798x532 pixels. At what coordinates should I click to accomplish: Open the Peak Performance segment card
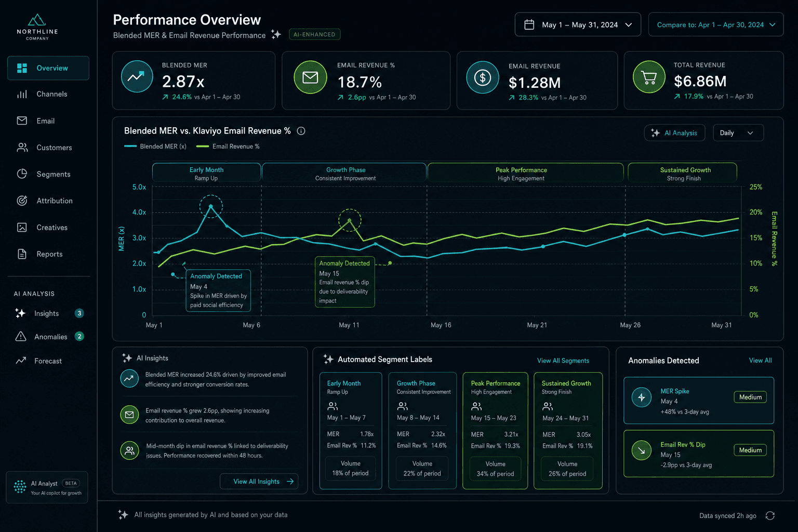click(x=495, y=431)
